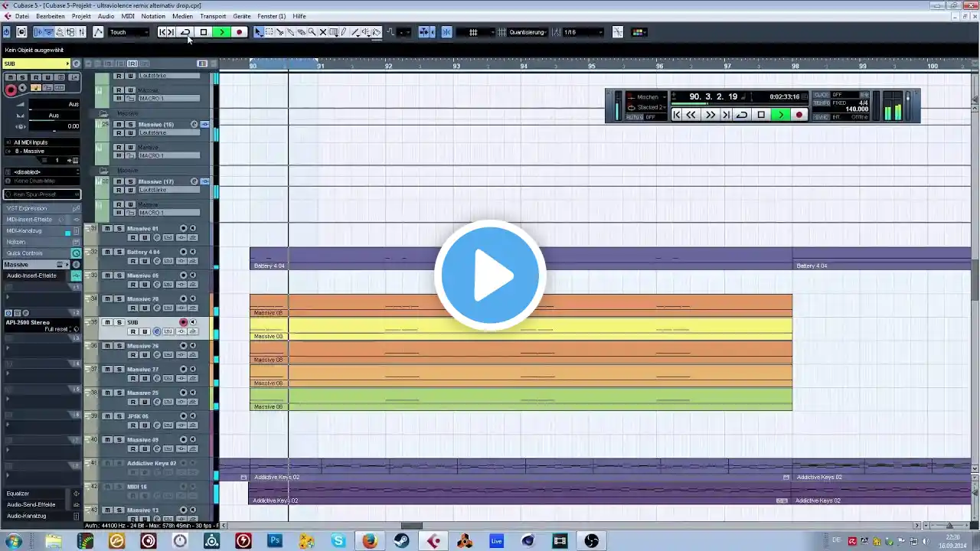The height and width of the screenshot is (551, 980).
Task: Click Stop on the floating transport panel
Action: coord(761,115)
